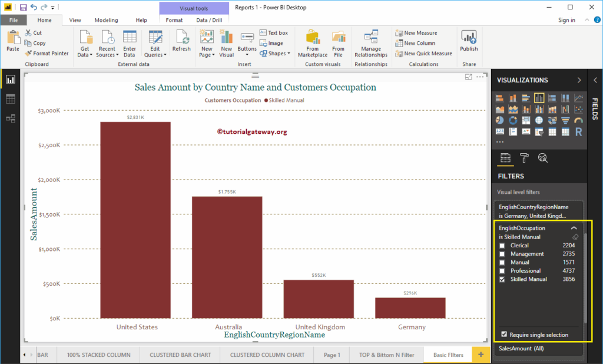Select the slicer visualization
The height and width of the screenshot is (364, 603).
[x=539, y=132]
